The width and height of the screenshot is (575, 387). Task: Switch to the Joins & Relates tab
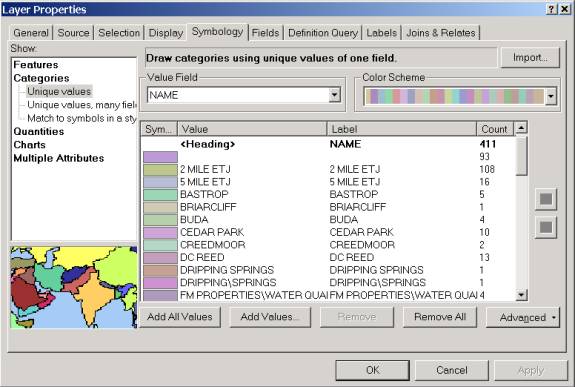click(440, 33)
